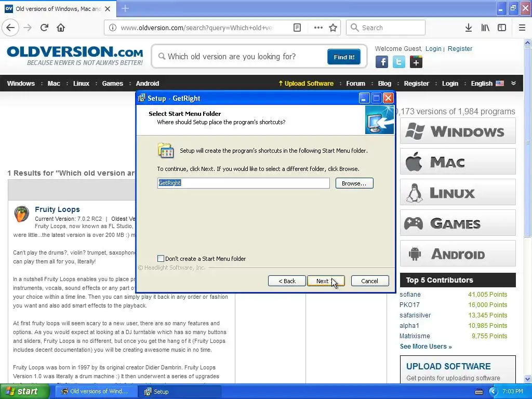
Task: Open the OldVersion Facebook icon
Action: point(382,62)
